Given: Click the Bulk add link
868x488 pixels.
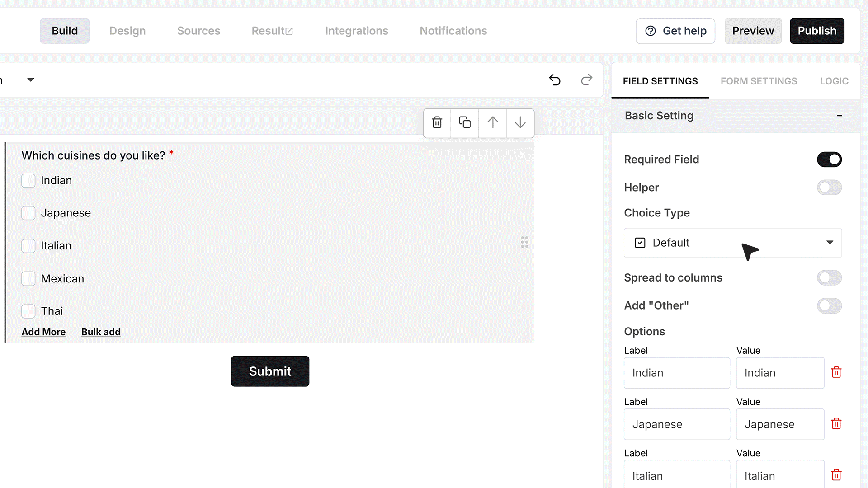Looking at the screenshot, I should pyautogui.click(x=101, y=332).
